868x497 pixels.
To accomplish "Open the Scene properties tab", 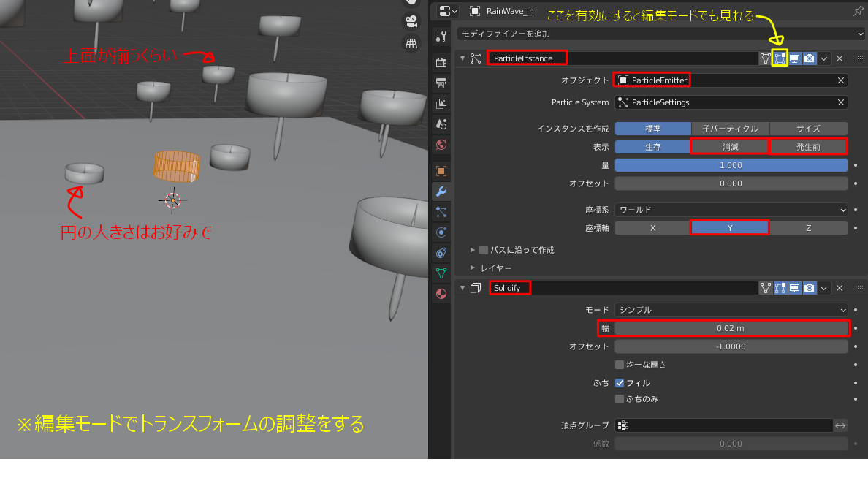I will [440, 124].
